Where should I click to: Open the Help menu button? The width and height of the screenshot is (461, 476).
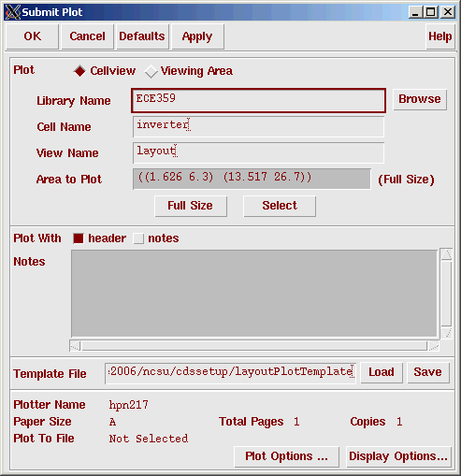point(439,36)
